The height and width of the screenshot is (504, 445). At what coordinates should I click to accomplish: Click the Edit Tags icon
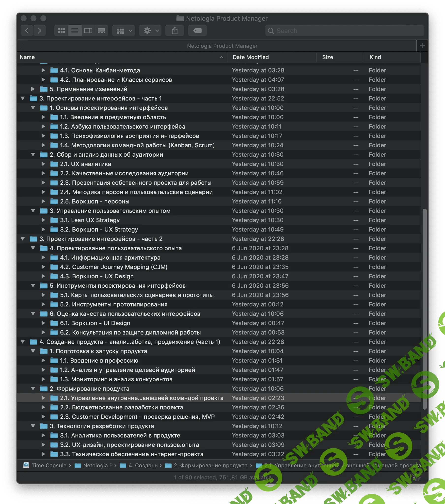[197, 31]
